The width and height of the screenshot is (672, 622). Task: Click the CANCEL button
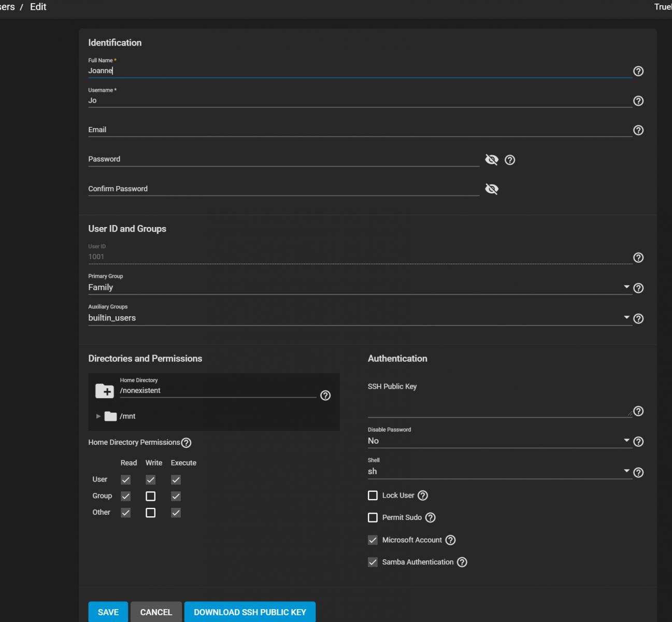coord(156,612)
